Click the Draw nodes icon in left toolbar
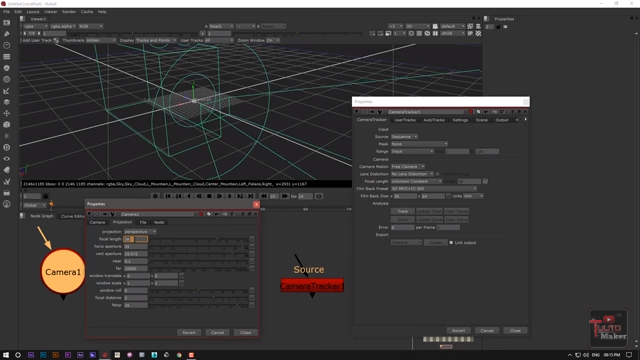The width and height of the screenshot is (640, 360). point(7,34)
